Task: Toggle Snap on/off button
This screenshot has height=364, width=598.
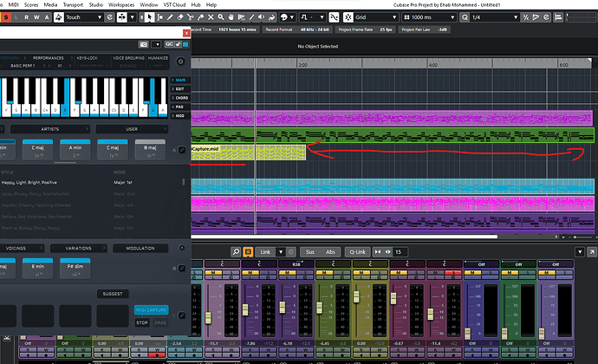Action: tap(348, 17)
